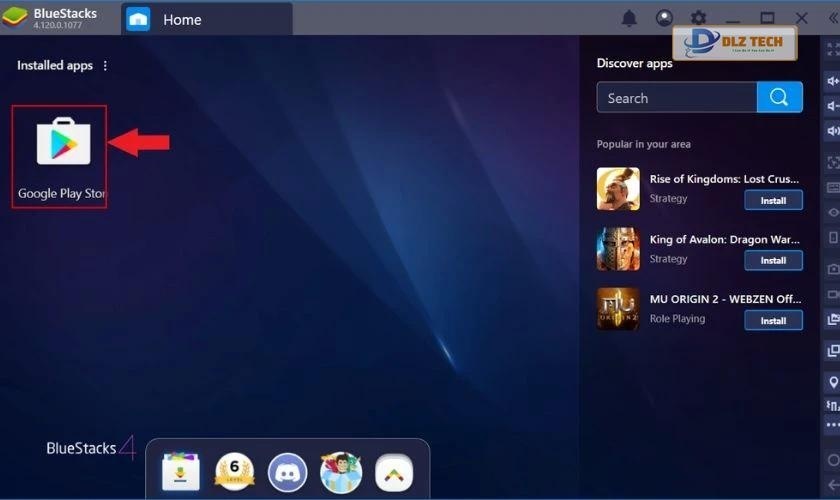Open the notifications bell

[629, 18]
